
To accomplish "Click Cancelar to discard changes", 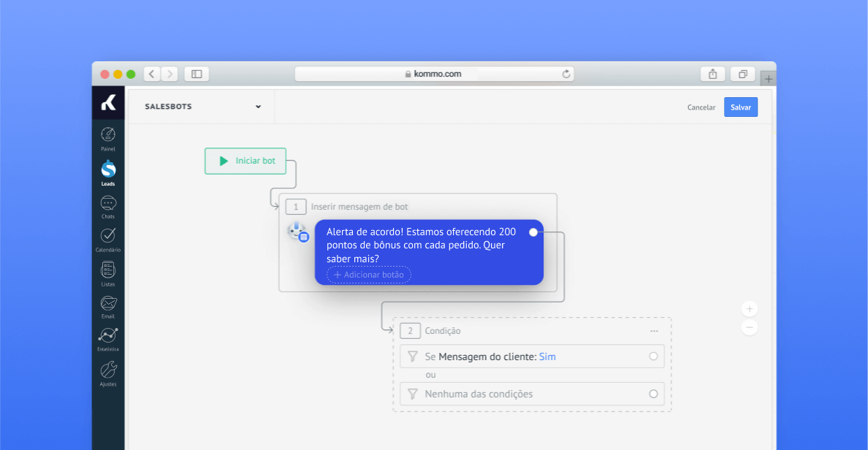I will 701,107.
